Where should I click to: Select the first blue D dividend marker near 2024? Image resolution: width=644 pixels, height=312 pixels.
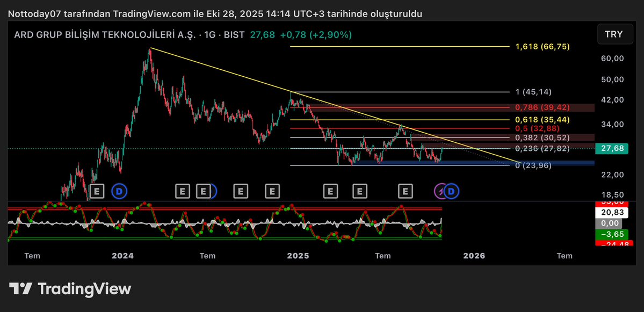[x=120, y=191]
